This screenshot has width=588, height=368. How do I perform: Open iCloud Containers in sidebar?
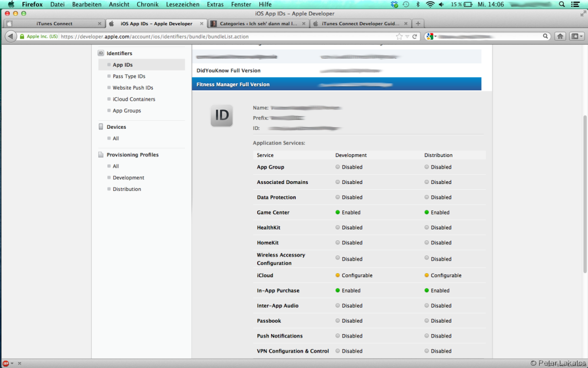[x=134, y=99]
